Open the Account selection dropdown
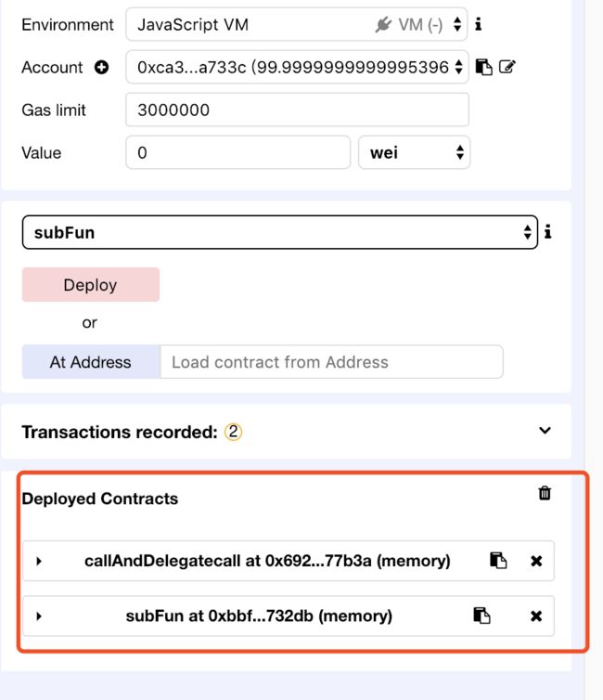Image resolution: width=603 pixels, height=700 pixels. click(x=297, y=67)
